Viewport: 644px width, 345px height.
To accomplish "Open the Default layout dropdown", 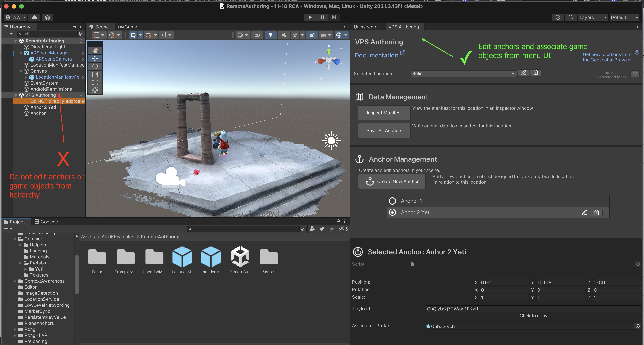I will click(x=624, y=17).
